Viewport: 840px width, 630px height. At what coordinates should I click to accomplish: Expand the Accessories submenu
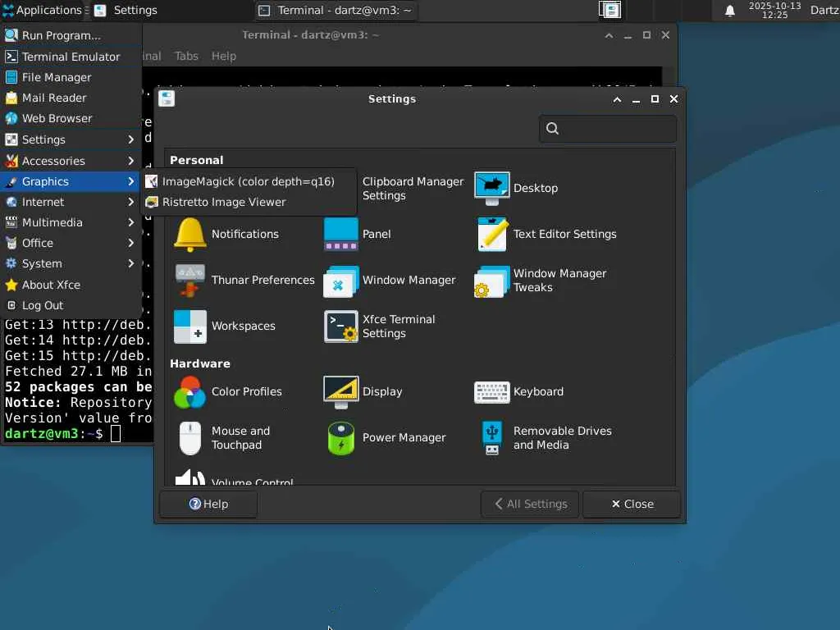click(71, 162)
